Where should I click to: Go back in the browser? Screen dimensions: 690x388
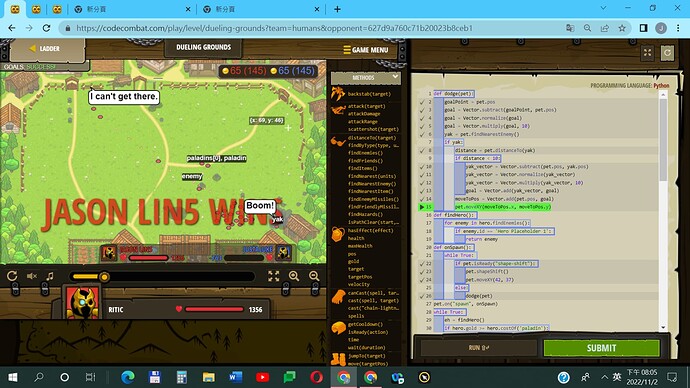(x=12, y=28)
